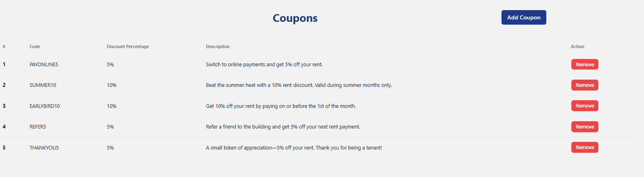
Task: Click the number column header
Action: click(4, 46)
